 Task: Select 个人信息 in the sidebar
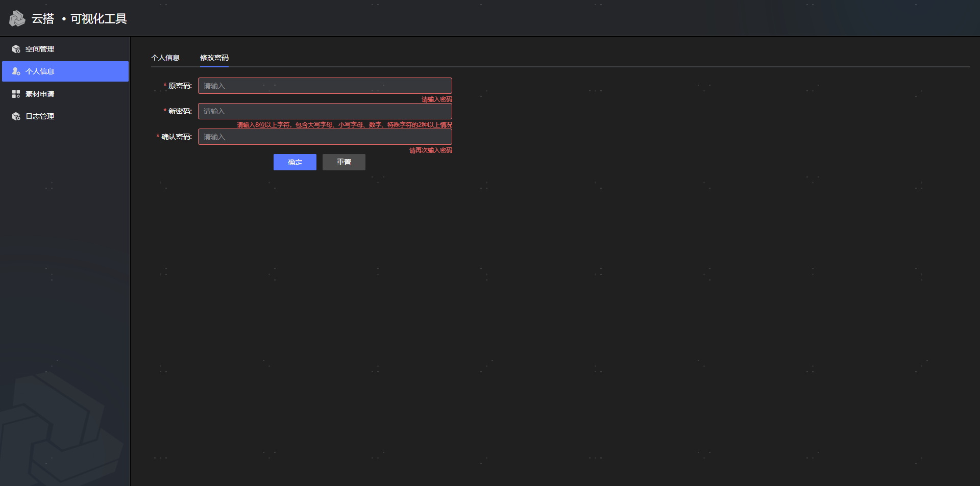40,71
